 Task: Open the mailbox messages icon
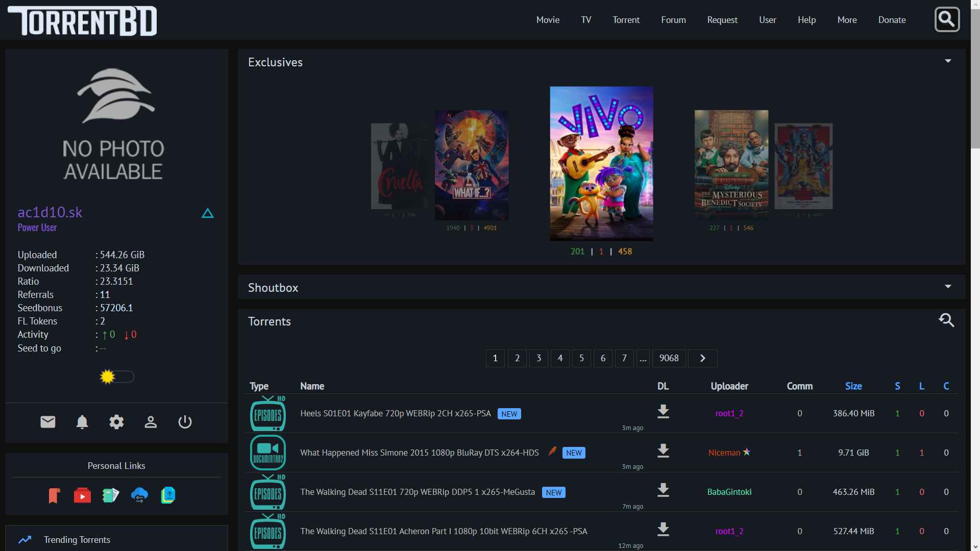pyautogui.click(x=47, y=422)
